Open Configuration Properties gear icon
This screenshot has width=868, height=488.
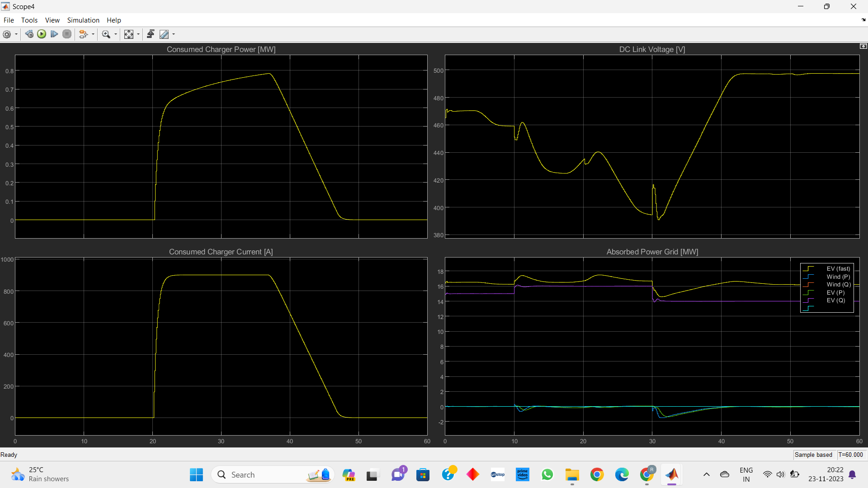tap(7, 34)
